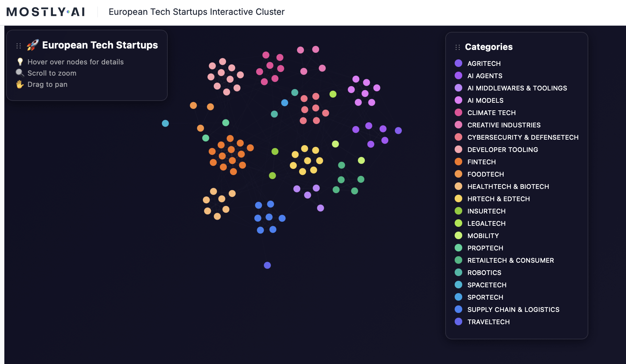Select the CYBERSECURITY & DEFENSETECH legend entry

[x=522, y=137]
